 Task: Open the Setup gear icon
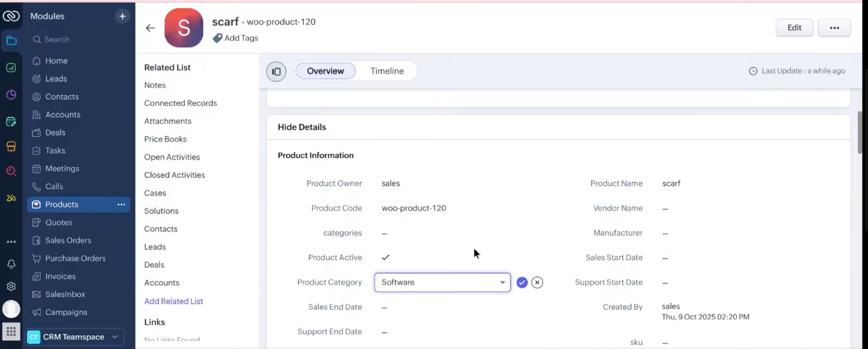click(x=11, y=287)
